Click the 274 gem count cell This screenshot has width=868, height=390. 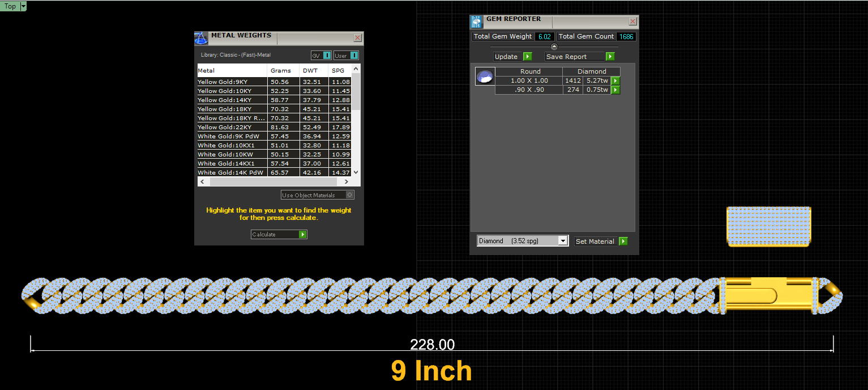(573, 90)
